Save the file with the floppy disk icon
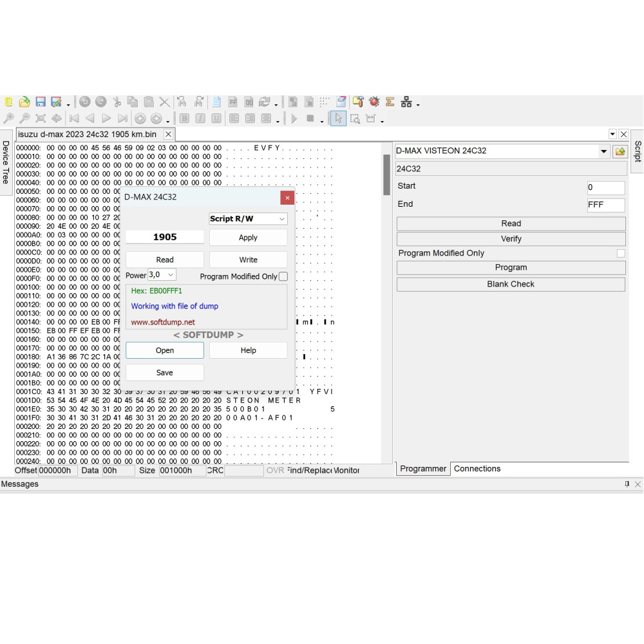The image size is (644, 644). tap(41, 102)
